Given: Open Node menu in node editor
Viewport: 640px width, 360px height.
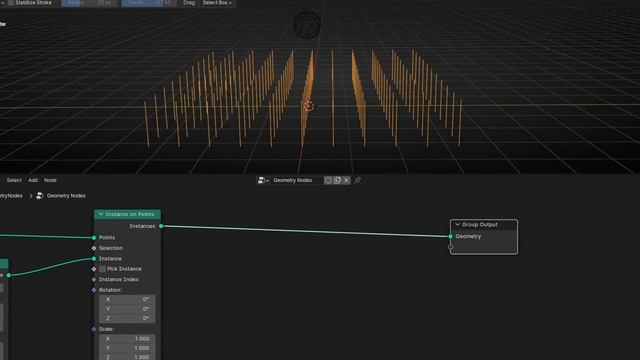Looking at the screenshot, I should pos(50,180).
